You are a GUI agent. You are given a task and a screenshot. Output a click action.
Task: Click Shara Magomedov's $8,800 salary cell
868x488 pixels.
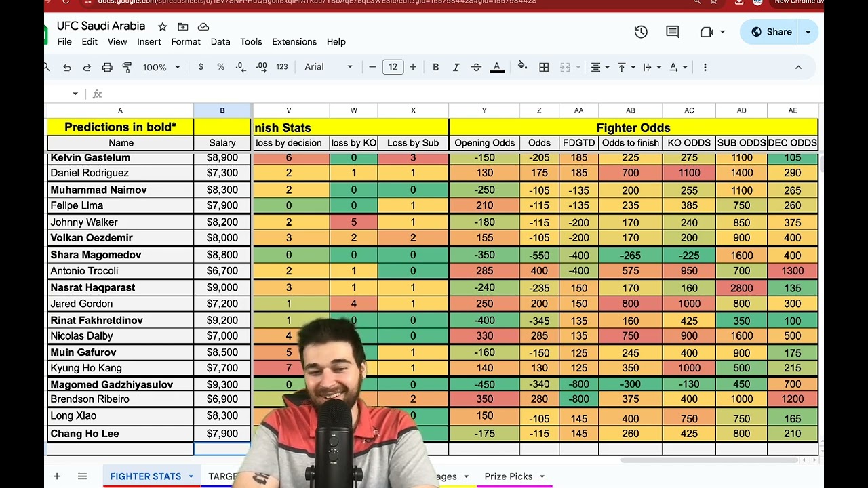[222, 255]
